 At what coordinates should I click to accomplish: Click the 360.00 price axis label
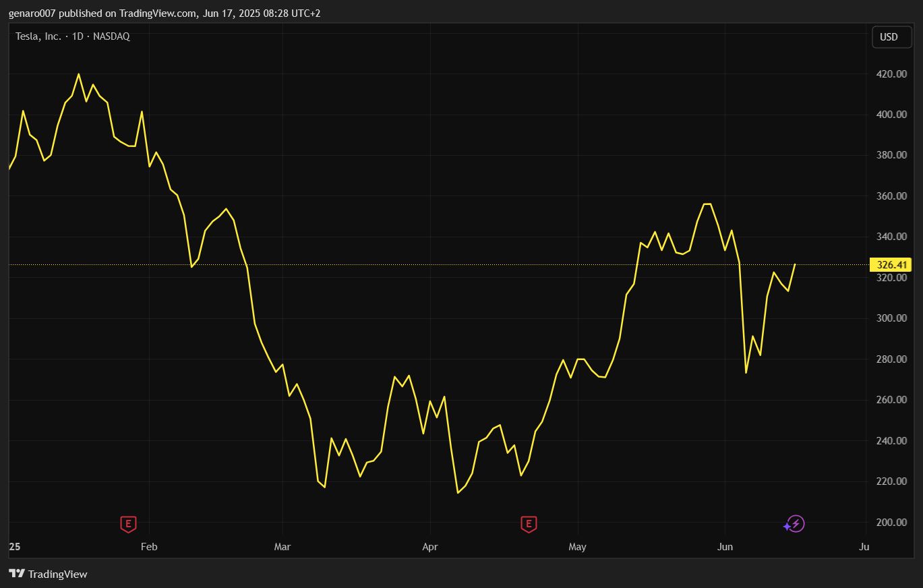click(891, 196)
